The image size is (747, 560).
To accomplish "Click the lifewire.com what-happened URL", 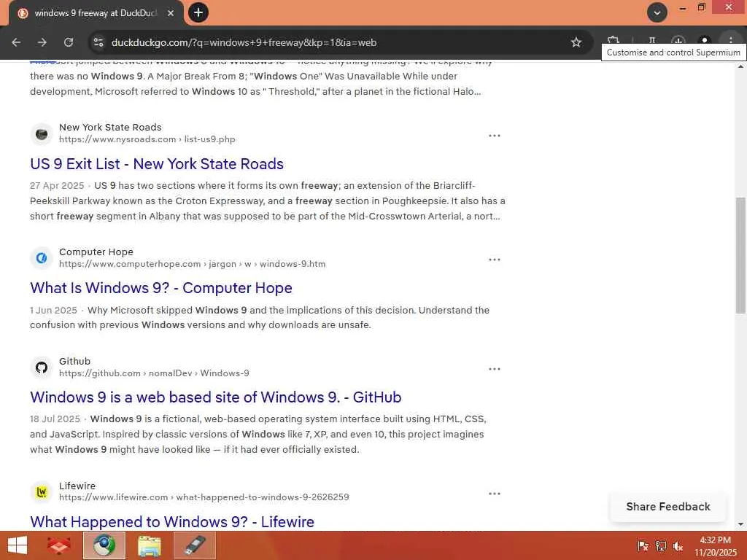I will [x=204, y=497].
